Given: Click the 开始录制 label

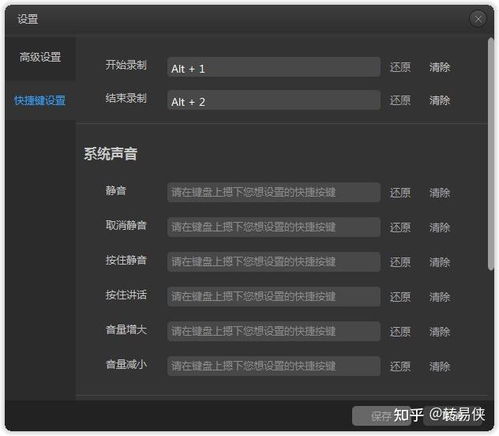Looking at the screenshot, I should 126,65.
